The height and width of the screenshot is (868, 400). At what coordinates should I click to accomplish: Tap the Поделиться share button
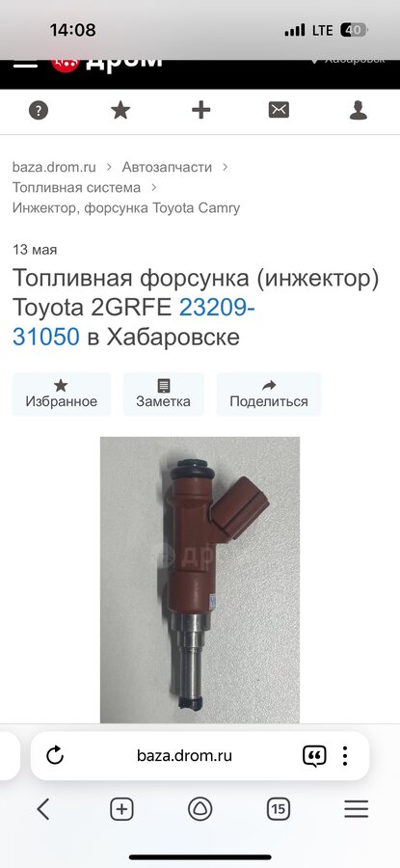point(269,394)
